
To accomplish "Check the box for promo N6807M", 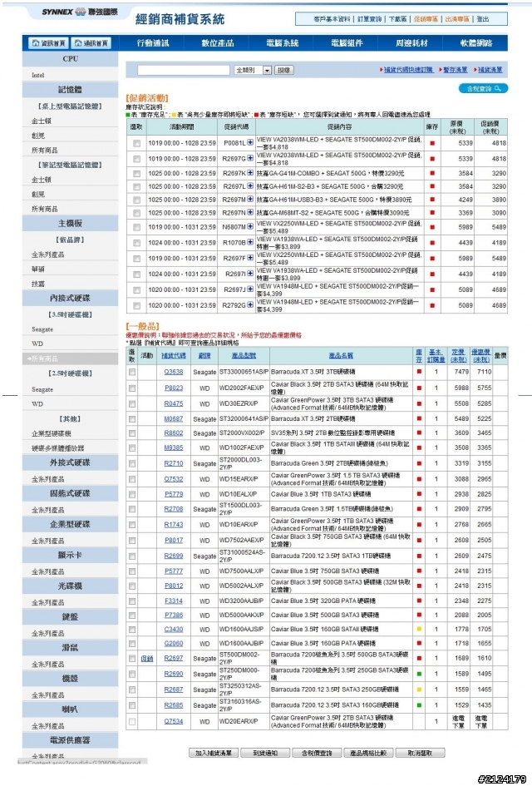I will pyautogui.click(x=136, y=228).
